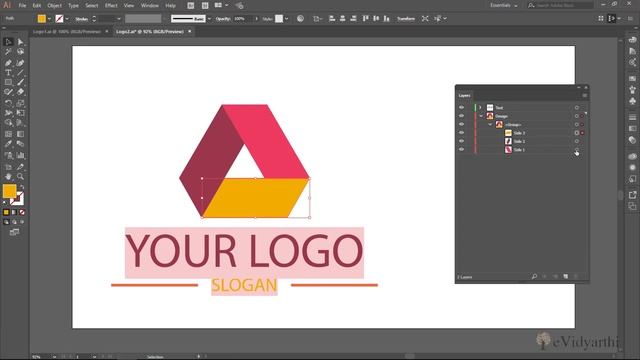Click the Swap Fill and Stroke arrow

click(x=22, y=187)
